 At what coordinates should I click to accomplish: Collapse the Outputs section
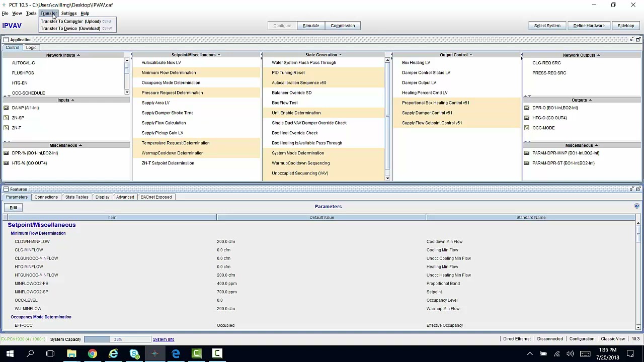(590, 100)
